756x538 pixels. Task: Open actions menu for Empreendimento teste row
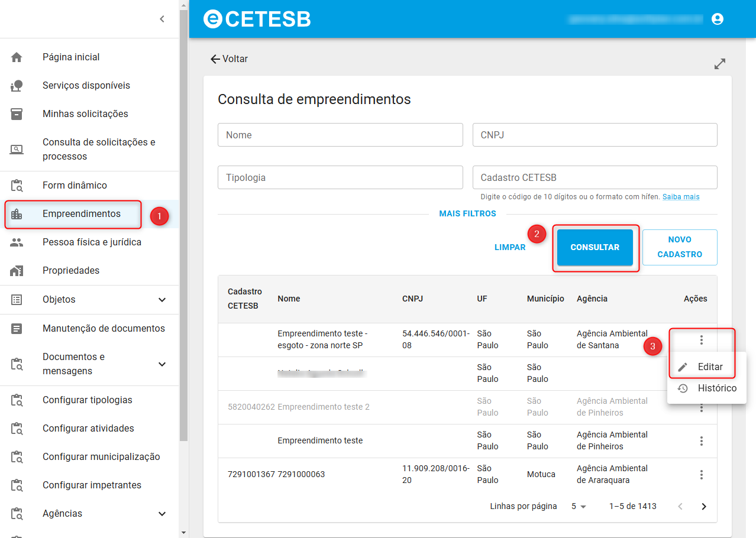click(x=701, y=441)
